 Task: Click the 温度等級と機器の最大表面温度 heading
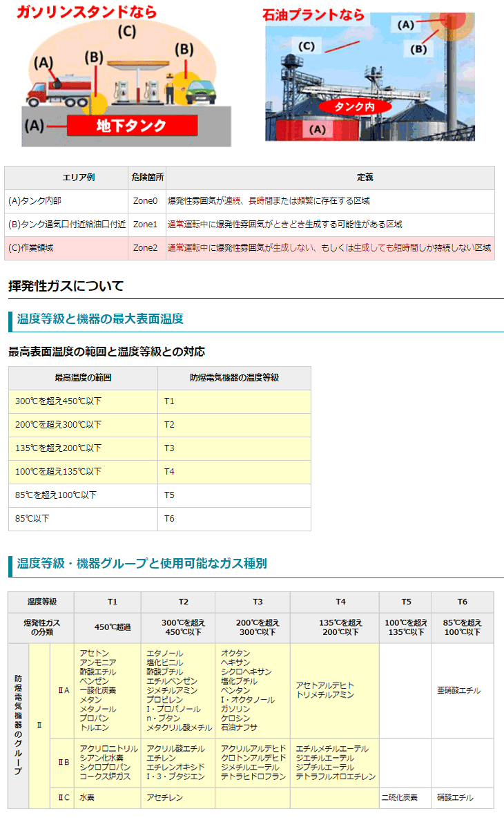pyautogui.click(x=100, y=319)
